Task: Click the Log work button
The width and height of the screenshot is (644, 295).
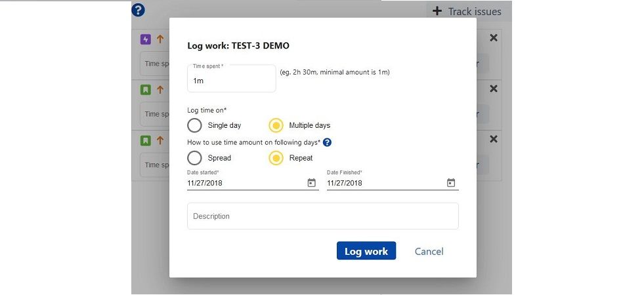Action: [x=366, y=250]
